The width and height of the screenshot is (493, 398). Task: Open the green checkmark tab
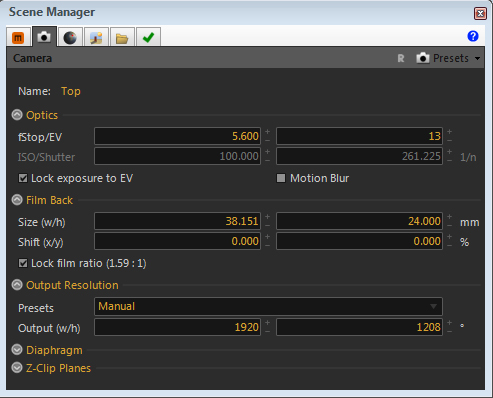click(x=148, y=37)
